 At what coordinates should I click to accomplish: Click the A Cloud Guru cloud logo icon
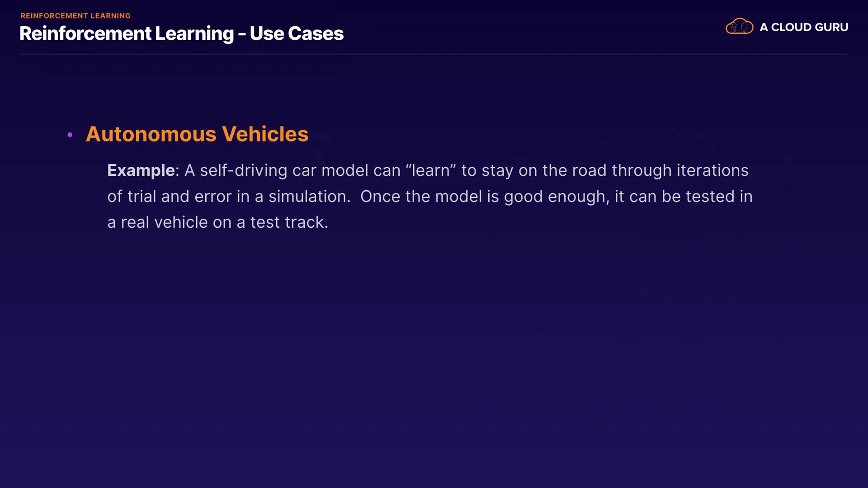click(739, 27)
